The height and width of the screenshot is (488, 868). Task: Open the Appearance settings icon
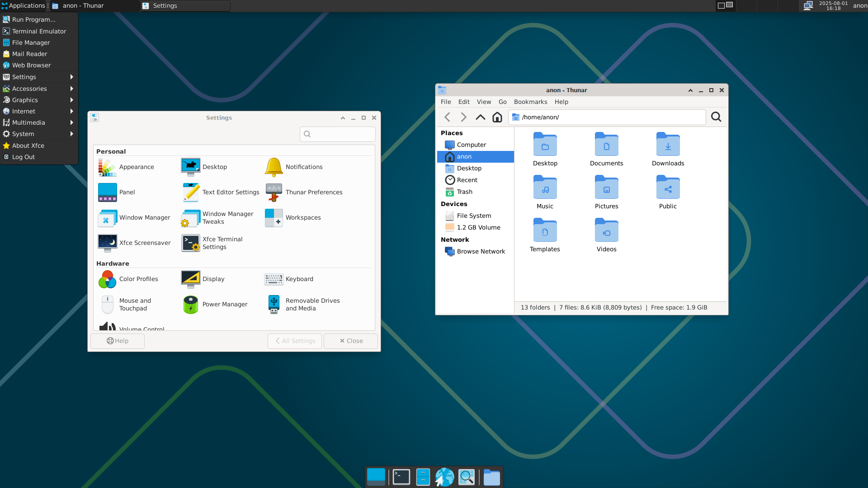pos(108,167)
